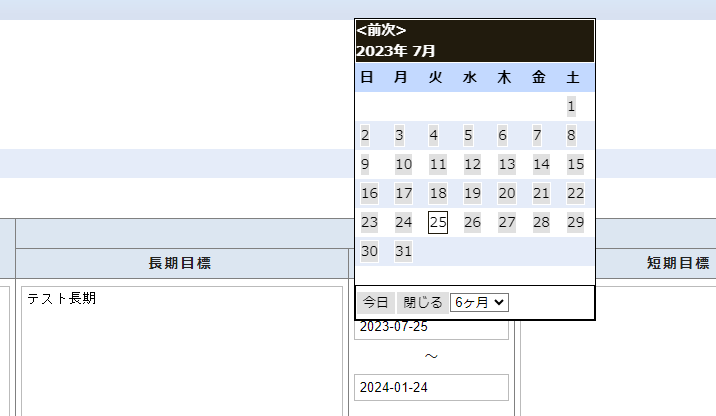716x416 pixels.
Task: Open the 6ヶ月 period dropdown
Action: 479,302
